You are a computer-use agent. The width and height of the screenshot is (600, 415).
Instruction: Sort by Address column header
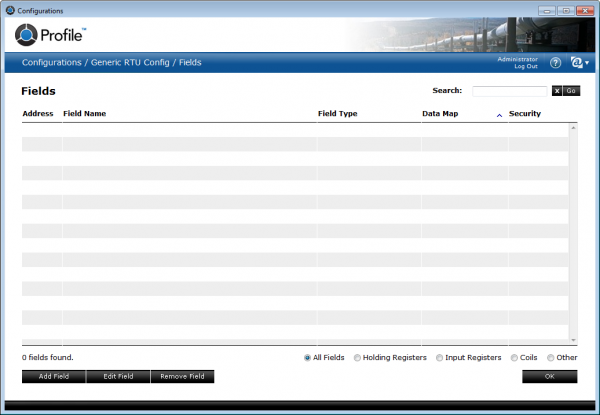38,114
